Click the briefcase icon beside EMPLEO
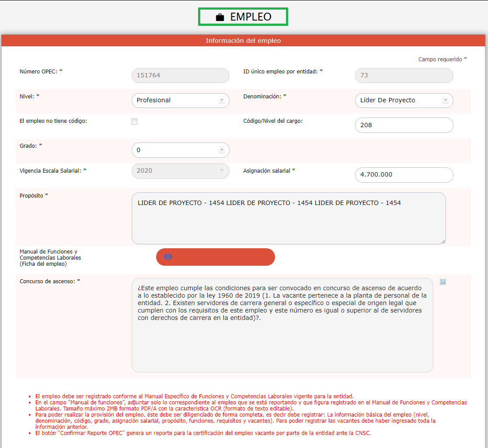 tap(220, 17)
